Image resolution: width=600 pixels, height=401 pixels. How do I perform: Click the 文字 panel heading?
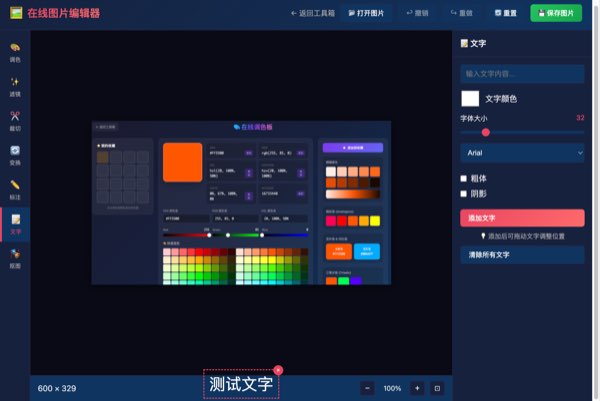(473, 44)
